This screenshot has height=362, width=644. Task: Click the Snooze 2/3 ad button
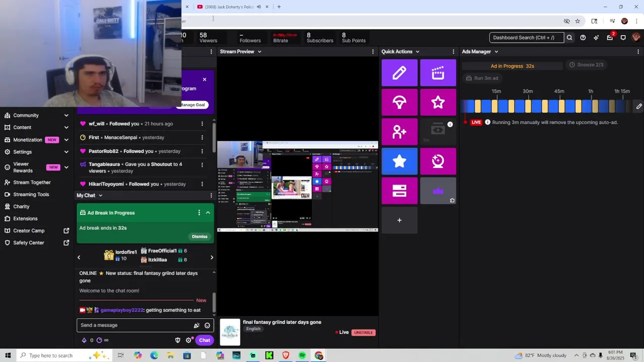(x=586, y=65)
